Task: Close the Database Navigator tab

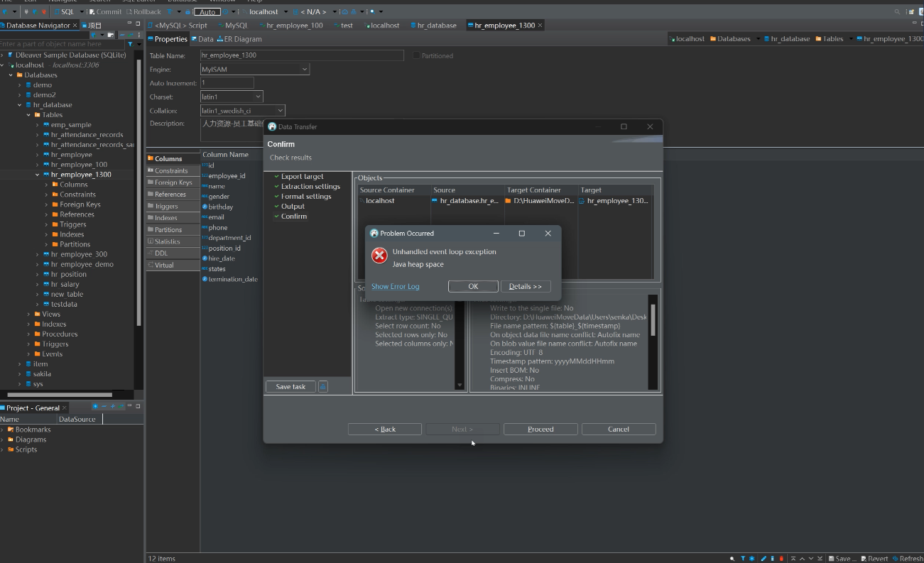Action: (75, 26)
